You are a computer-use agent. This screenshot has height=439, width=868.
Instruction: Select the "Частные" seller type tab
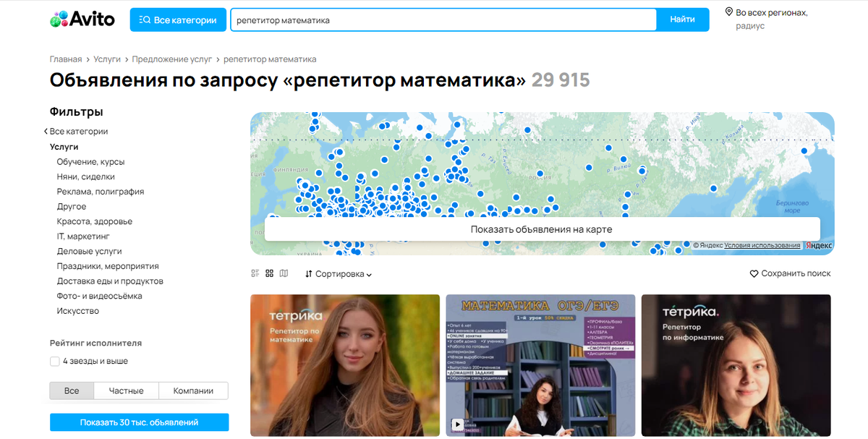click(x=127, y=391)
